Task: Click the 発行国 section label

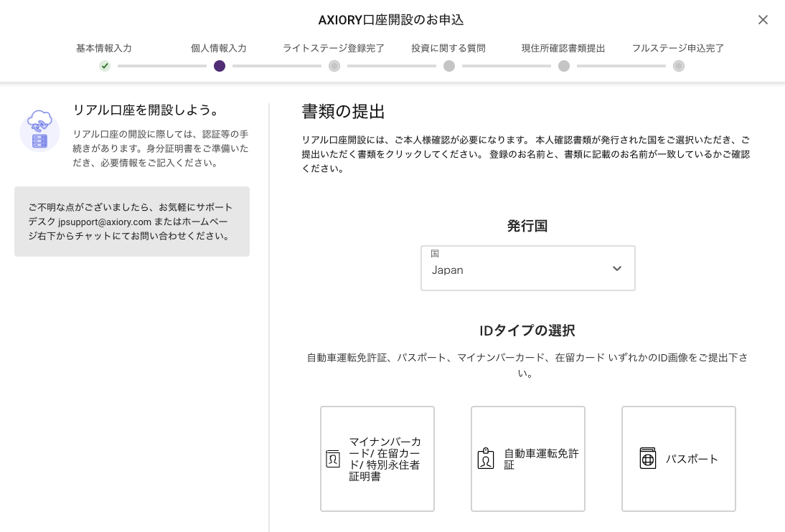Action: (527, 227)
